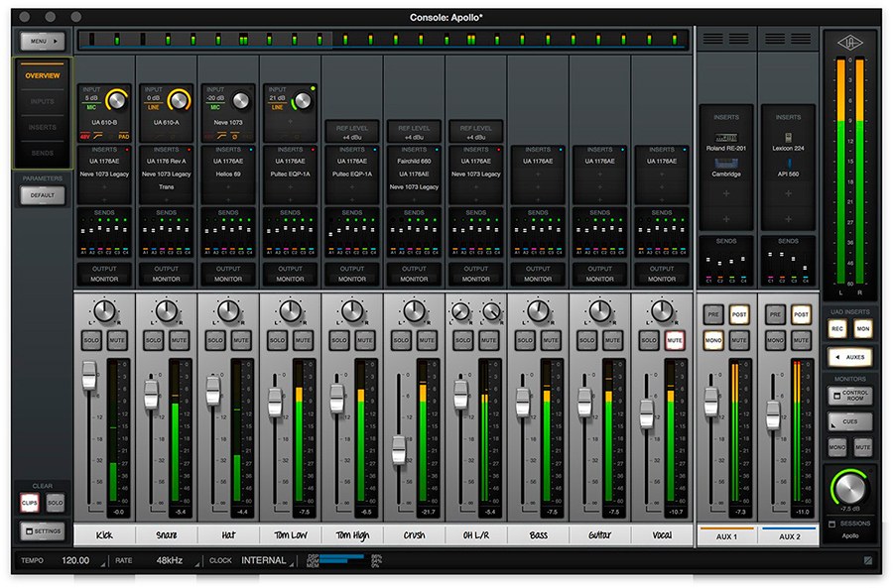Image resolution: width=893 pixels, height=588 pixels.
Task: Toggle Mono on the AUX 1 channel
Action: point(712,340)
